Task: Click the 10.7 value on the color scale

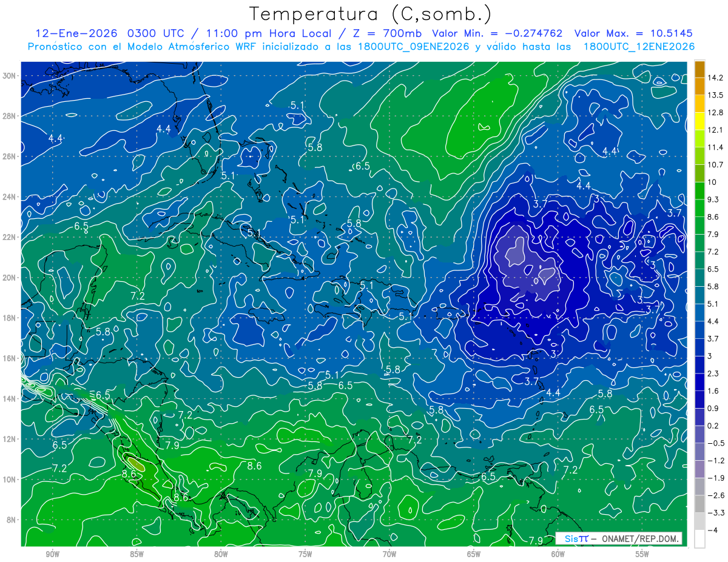Action: point(715,165)
